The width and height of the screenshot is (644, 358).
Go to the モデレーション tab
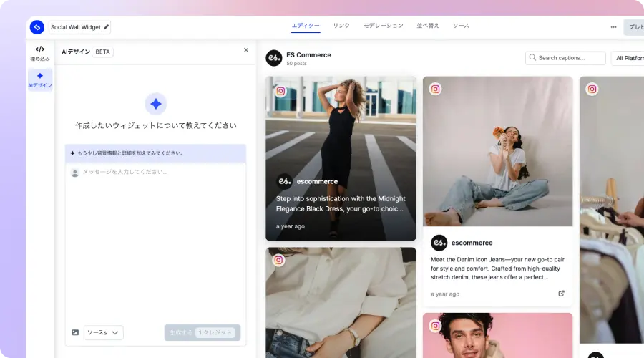coord(384,26)
